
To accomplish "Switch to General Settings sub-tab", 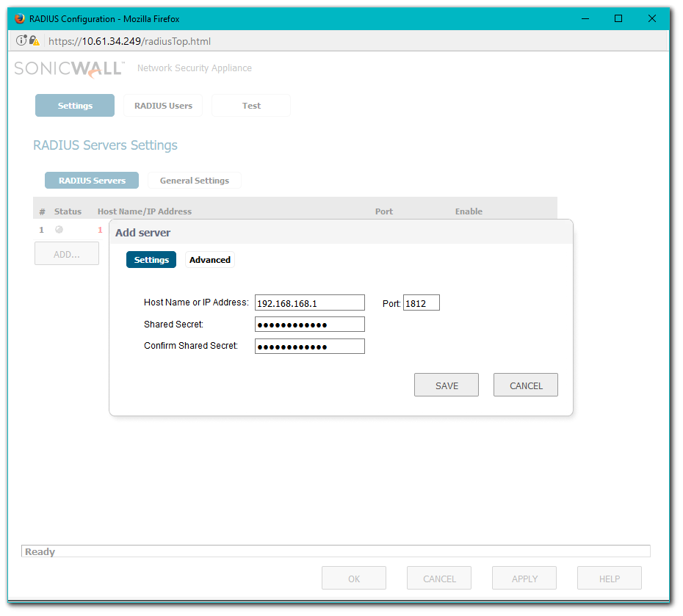I will click(195, 181).
